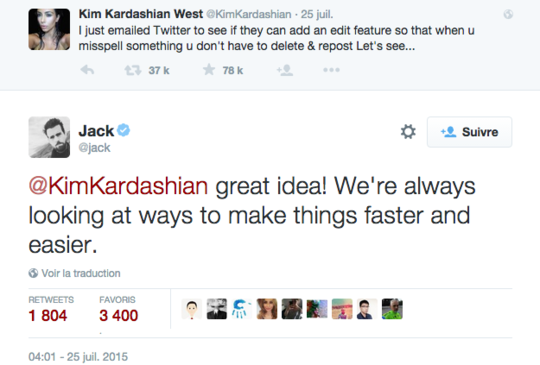Click the first retweeter avatar with cartoon face
The width and height of the screenshot is (540, 365).
pyautogui.click(x=191, y=309)
